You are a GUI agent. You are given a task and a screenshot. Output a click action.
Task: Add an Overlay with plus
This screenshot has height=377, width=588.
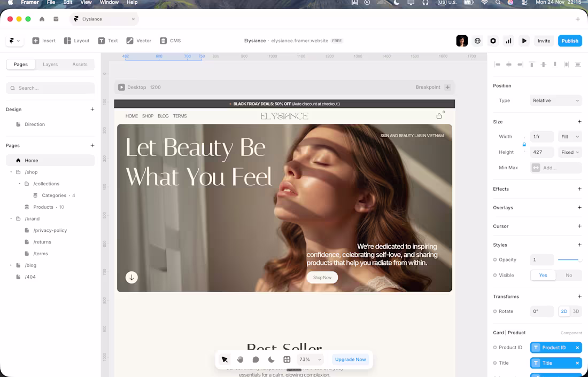[x=579, y=208]
